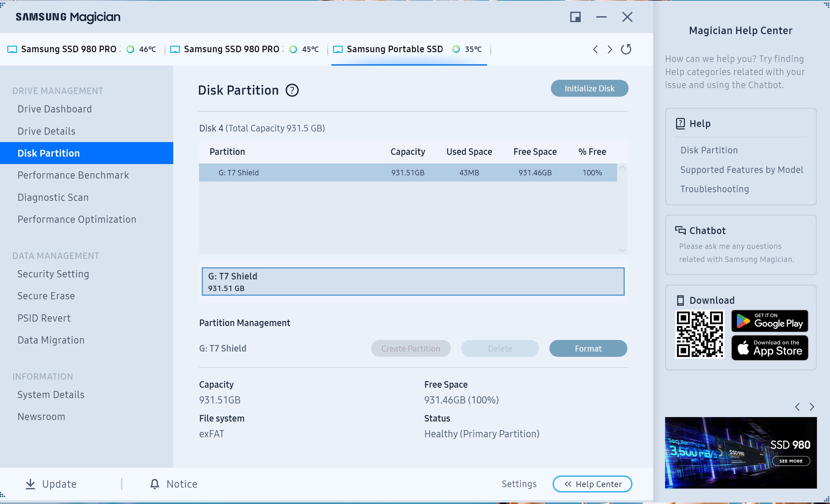
Task: Open Supported Features by Model help link
Action: click(742, 170)
